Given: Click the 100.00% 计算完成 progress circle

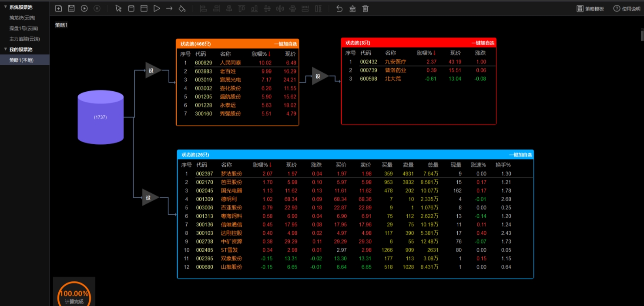Looking at the screenshot, I should pyautogui.click(x=74, y=294).
